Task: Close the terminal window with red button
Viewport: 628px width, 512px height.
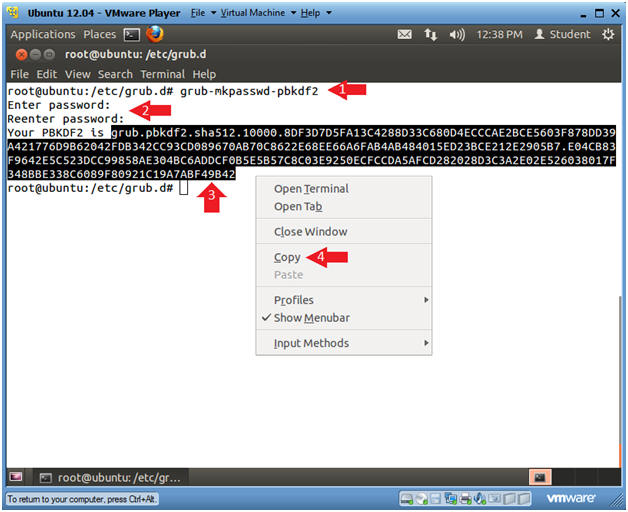Action: (22, 54)
